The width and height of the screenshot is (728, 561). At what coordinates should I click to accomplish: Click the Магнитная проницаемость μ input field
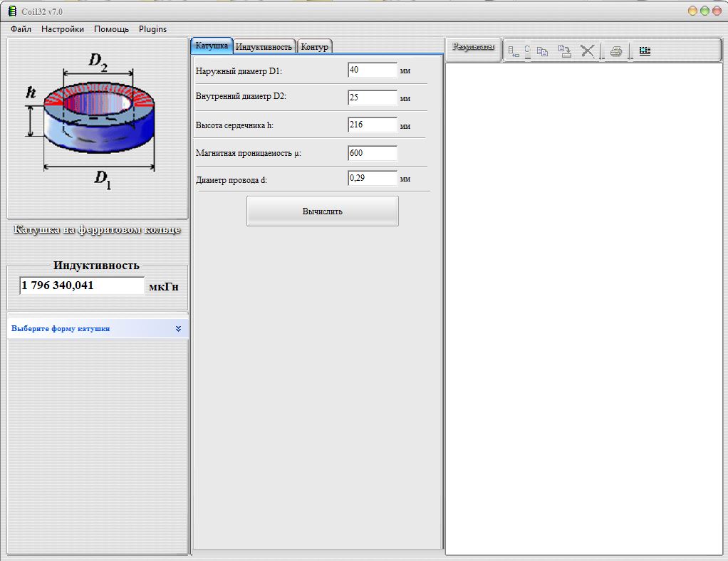pyautogui.click(x=372, y=153)
